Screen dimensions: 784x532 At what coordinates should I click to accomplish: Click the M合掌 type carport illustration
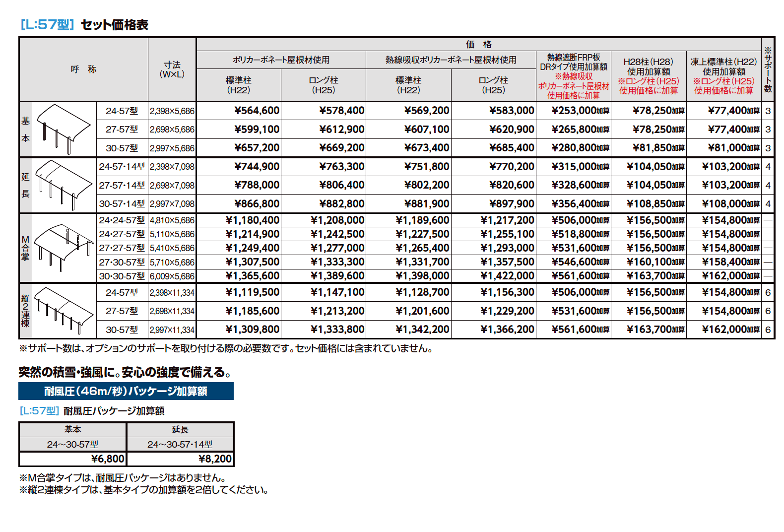[x=64, y=248]
